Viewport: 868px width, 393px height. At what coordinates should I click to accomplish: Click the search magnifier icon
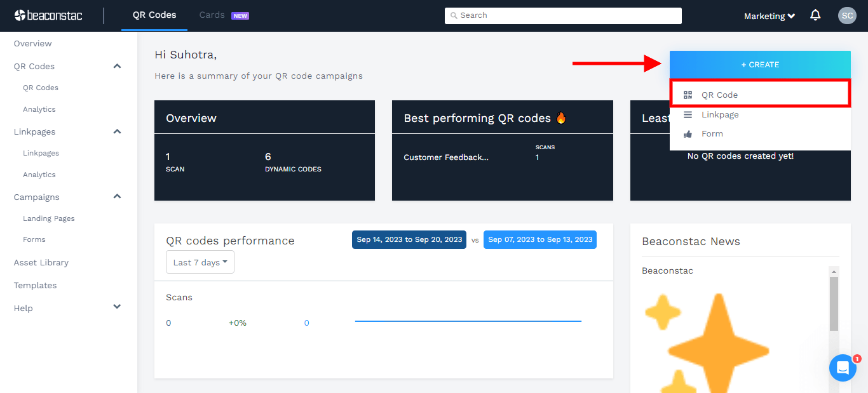tap(454, 15)
